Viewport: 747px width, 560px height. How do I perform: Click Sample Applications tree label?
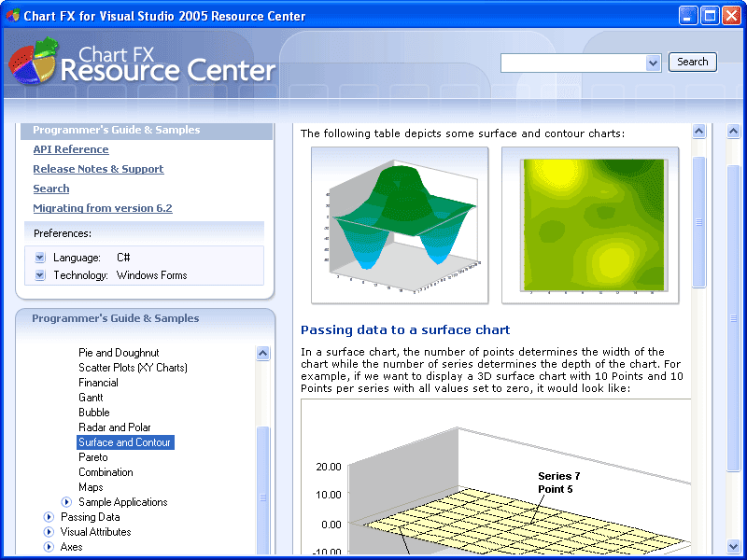[x=123, y=502]
